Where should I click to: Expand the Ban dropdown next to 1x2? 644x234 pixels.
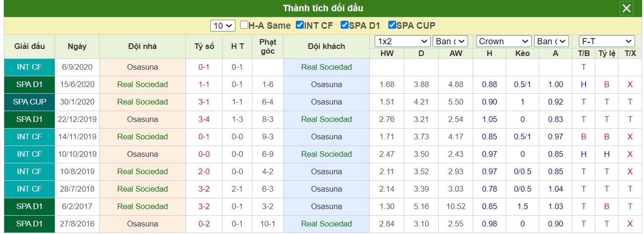450,41
